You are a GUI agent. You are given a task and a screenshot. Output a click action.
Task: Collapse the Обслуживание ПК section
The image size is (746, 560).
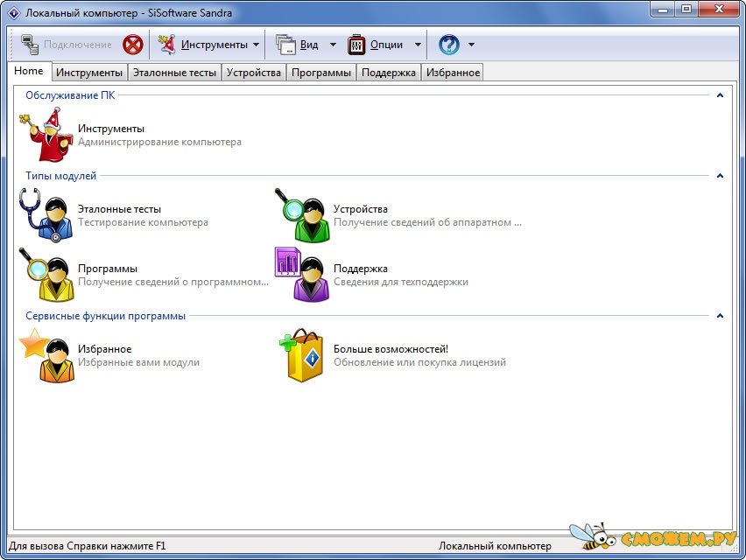720,95
